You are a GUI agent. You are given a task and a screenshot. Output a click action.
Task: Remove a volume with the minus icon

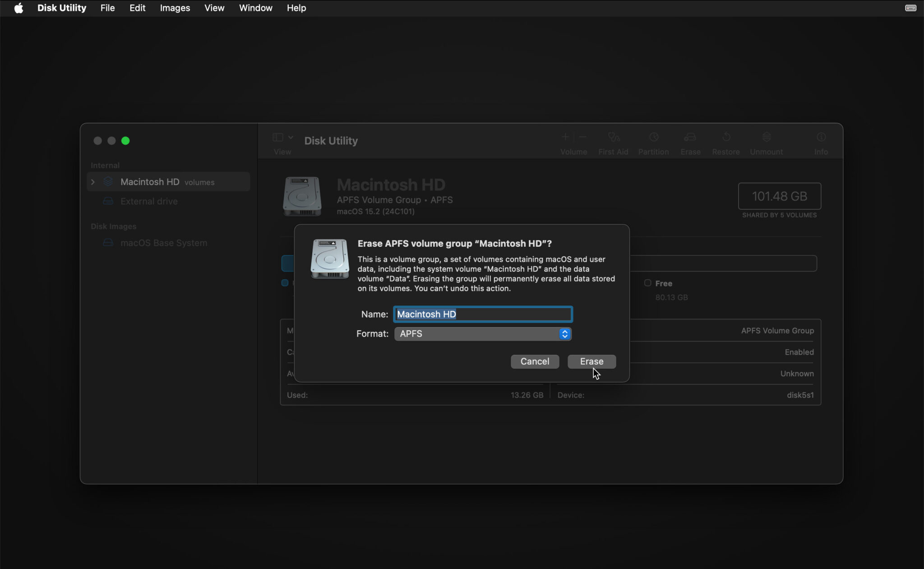click(x=582, y=137)
